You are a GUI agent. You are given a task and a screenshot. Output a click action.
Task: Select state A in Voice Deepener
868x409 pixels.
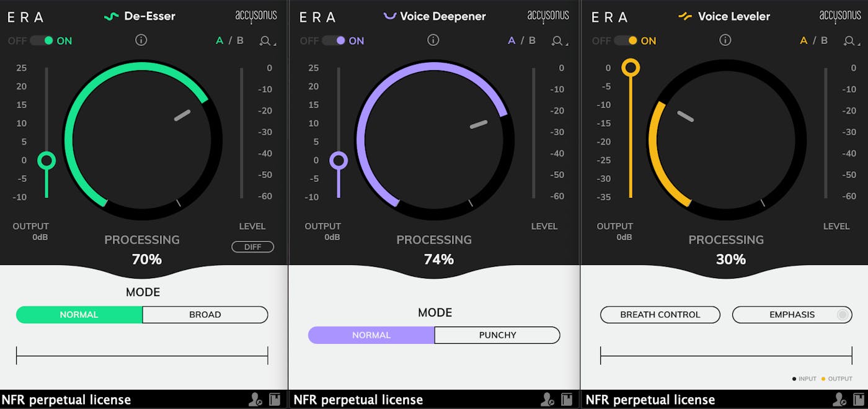point(511,41)
